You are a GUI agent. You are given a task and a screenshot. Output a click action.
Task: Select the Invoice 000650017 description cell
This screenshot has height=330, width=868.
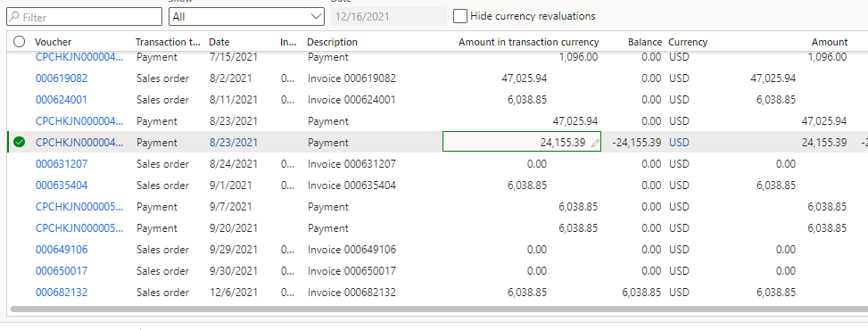(x=352, y=271)
